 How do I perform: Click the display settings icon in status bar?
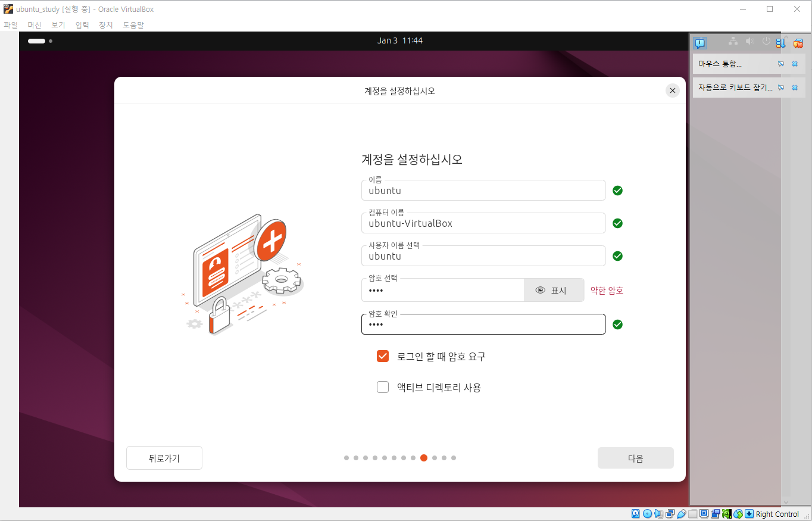coord(704,514)
